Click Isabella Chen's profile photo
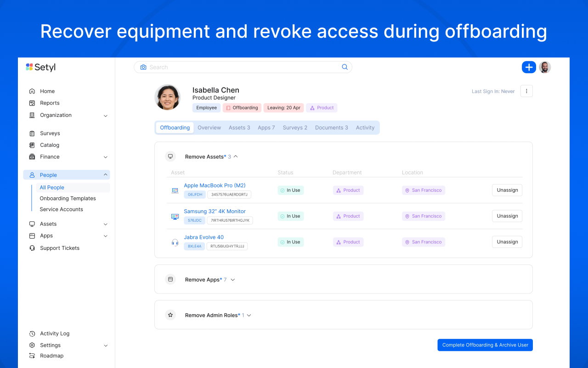Image resolution: width=588 pixels, height=368 pixels. point(168,97)
